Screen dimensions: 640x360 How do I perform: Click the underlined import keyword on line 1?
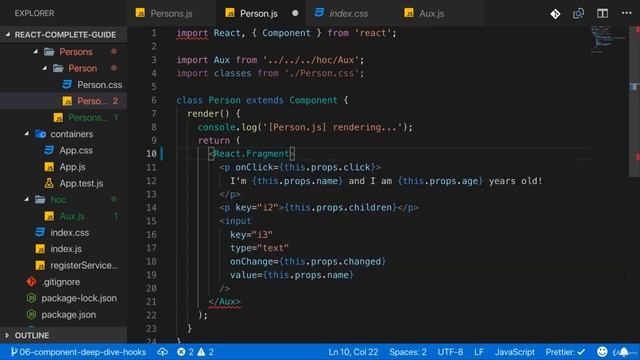[192, 33]
